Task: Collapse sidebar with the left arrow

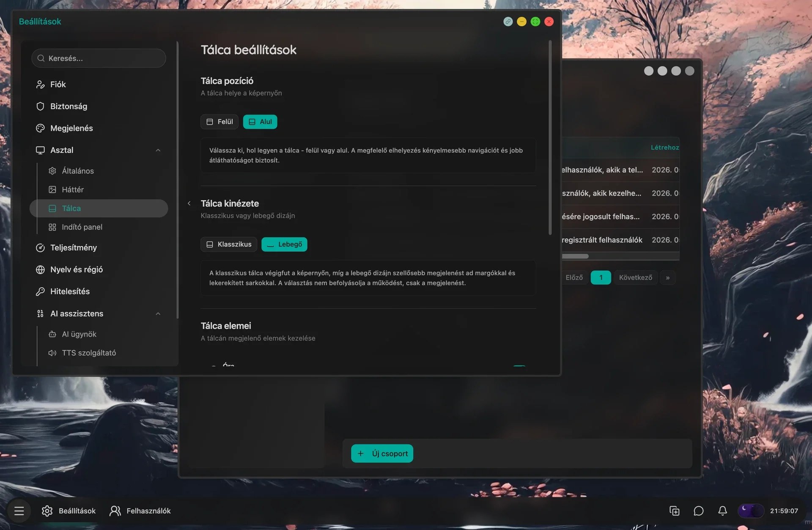Action: (x=189, y=203)
